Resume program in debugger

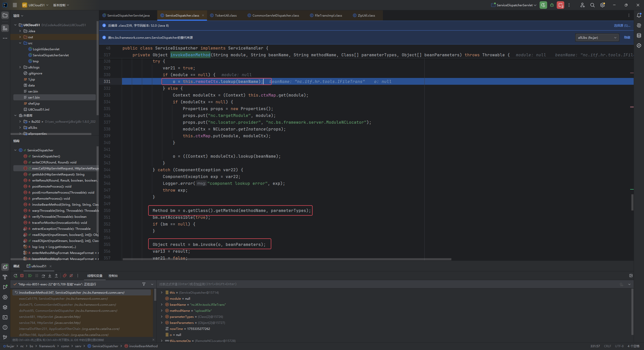point(30,276)
